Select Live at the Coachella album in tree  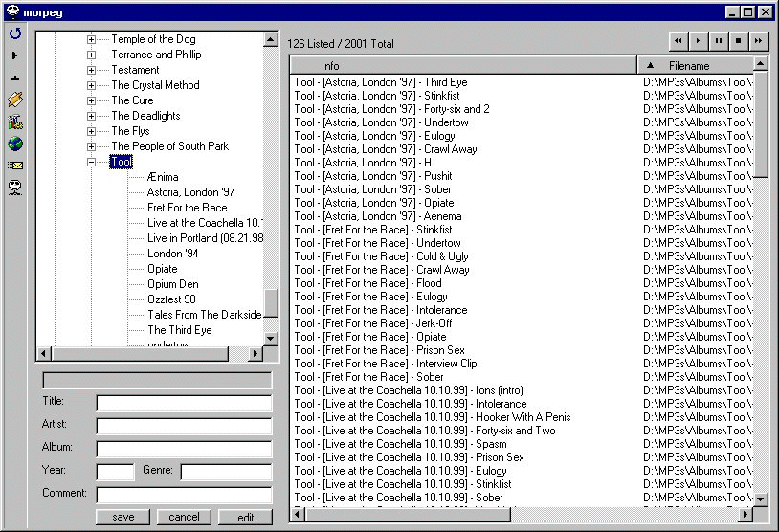point(205,223)
